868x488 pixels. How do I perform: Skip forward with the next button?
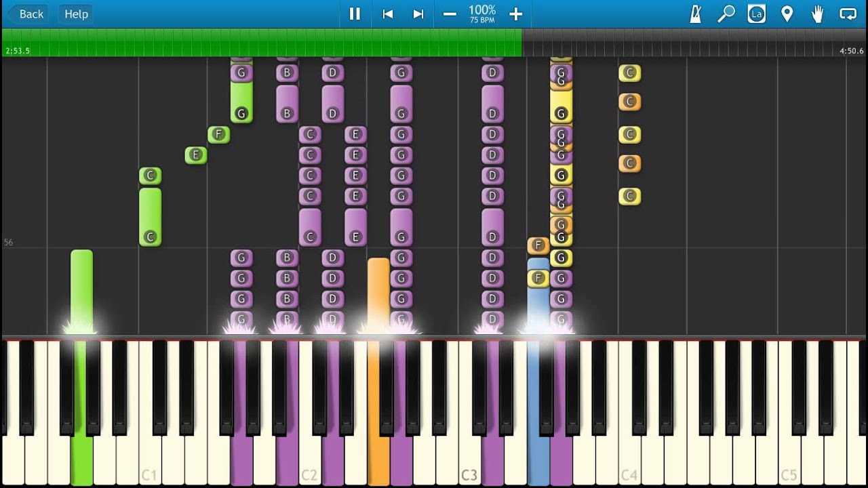coord(418,14)
